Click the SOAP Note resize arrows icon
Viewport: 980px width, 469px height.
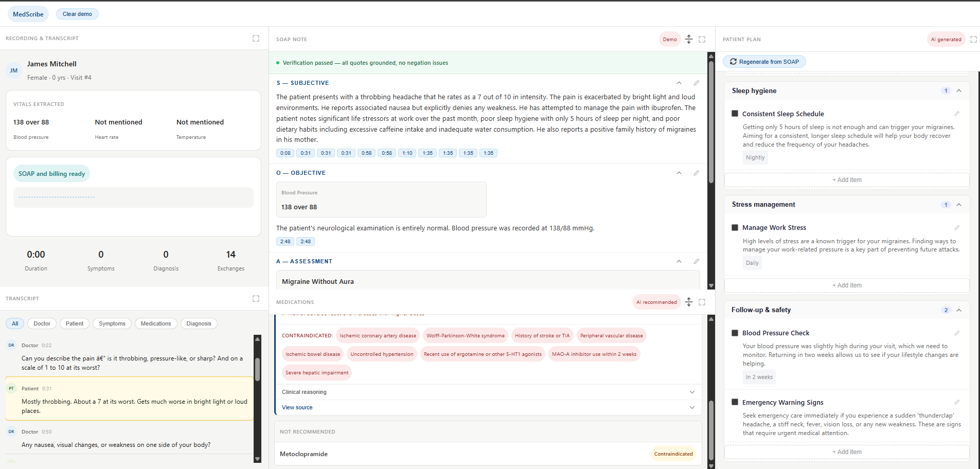689,40
